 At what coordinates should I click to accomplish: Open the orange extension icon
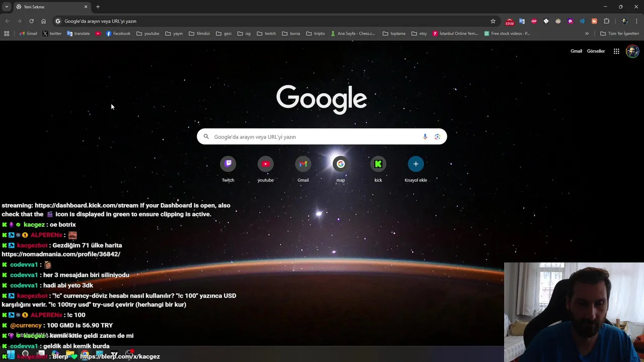[x=594, y=21]
